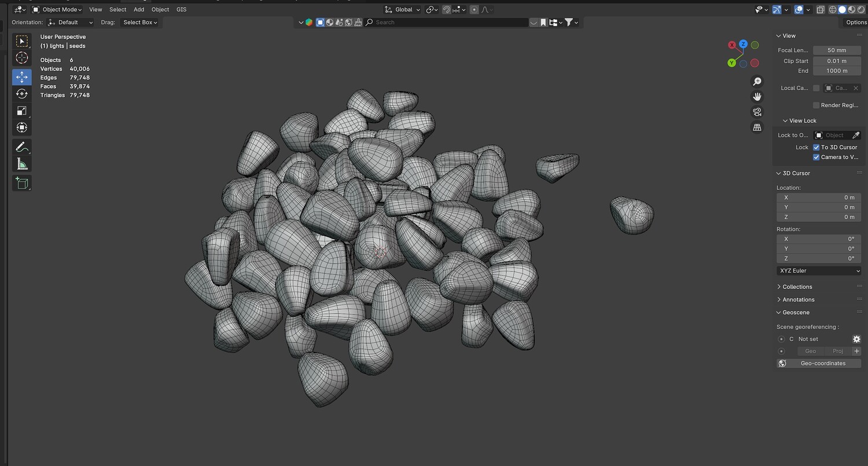Collapse the 3D Cursor panel
This screenshot has width=868, height=466.
coord(779,174)
